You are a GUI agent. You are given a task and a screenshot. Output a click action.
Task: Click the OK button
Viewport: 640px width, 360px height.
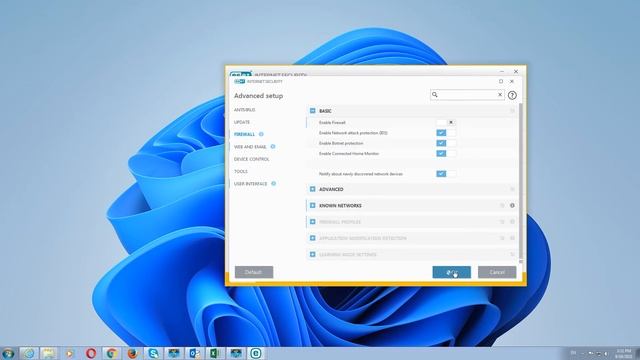(x=451, y=272)
